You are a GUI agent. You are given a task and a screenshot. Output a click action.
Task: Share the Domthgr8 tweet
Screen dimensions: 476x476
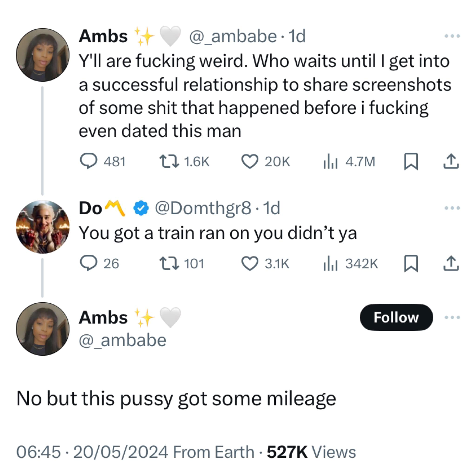click(451, 263)
